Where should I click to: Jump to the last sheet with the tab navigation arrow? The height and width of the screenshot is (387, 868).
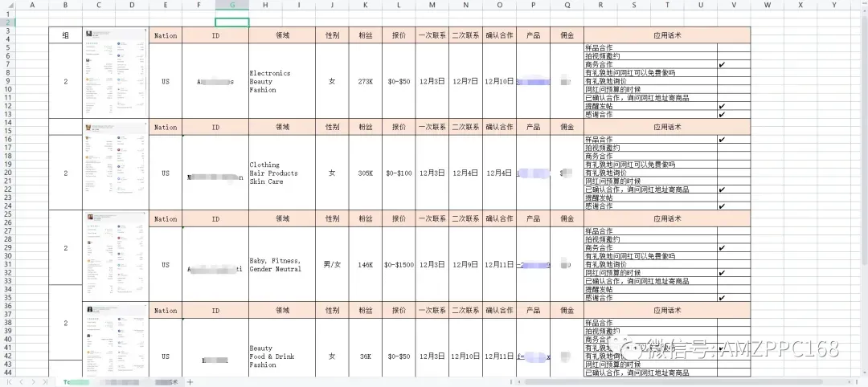point(45,382)
